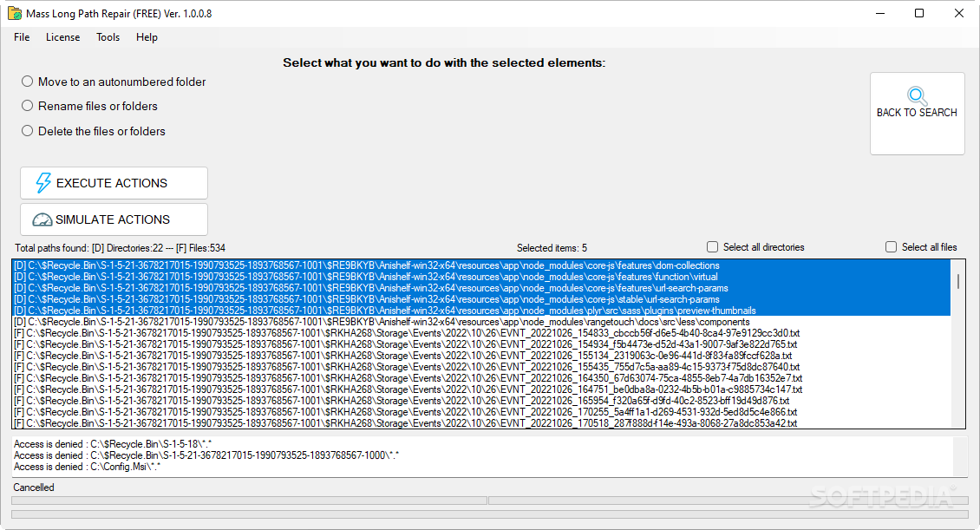980x530 pixels.
Task: Click the Access is denied Config.Msi log line
Action: click(x=87, y=467)
